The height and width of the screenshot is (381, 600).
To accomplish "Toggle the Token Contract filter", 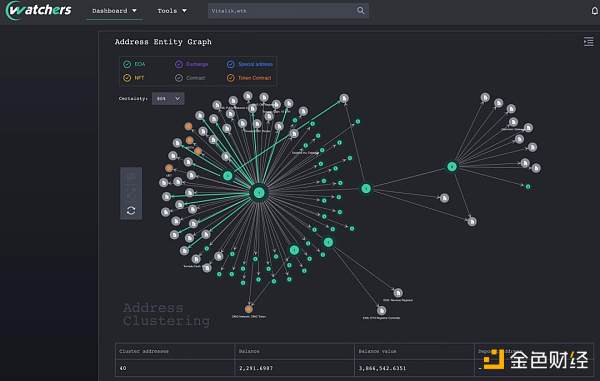I will pos(231,78).
